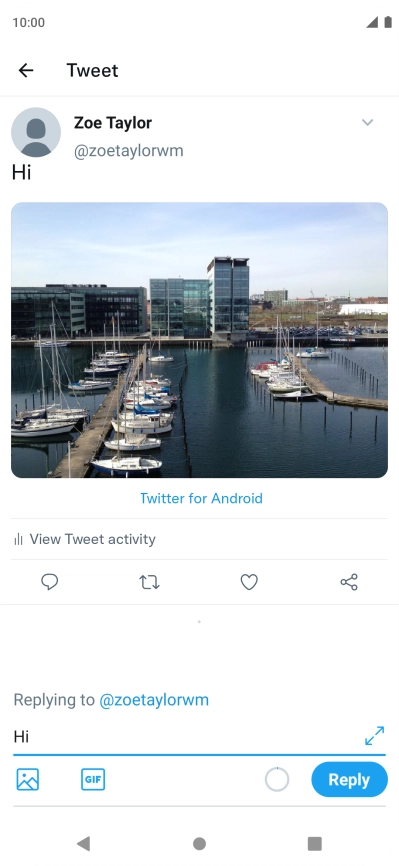
Task: Tap Zoe Taylor's profile avatar
Action: 36,133
